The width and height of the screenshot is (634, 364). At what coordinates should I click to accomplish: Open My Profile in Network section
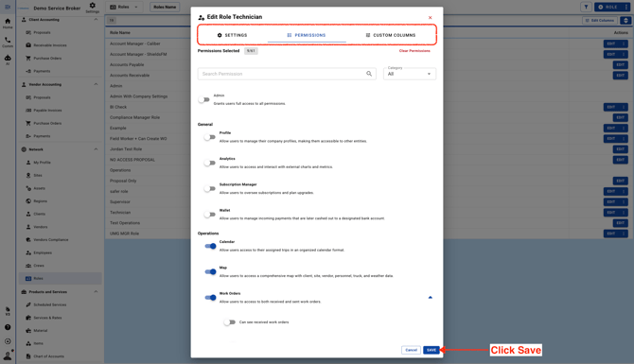coord(42,163)
